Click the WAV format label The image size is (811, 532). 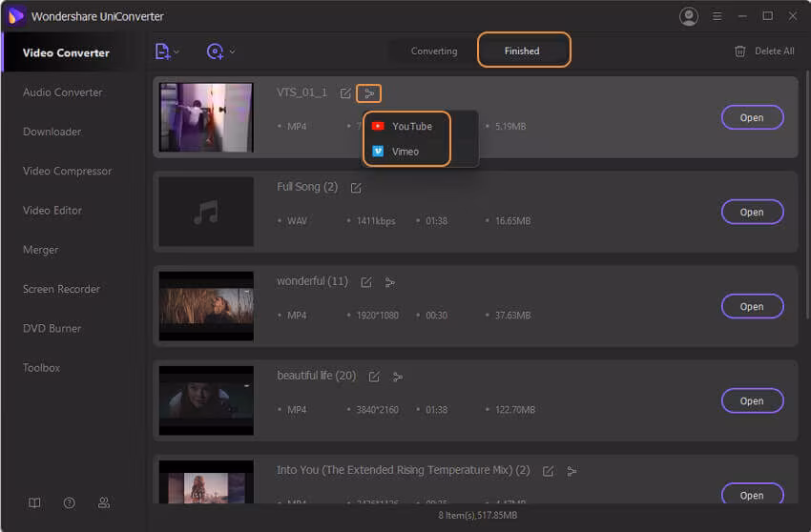(298, 221)
